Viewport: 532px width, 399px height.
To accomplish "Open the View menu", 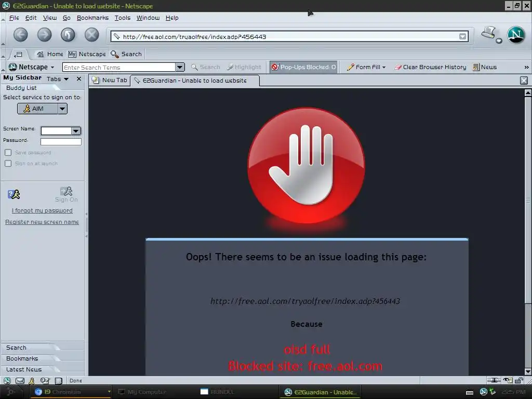I will click(50, 18).
